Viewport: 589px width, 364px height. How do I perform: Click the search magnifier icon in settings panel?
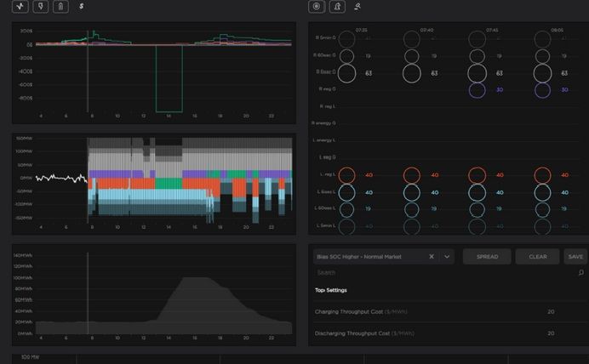[x=581, y=273]
